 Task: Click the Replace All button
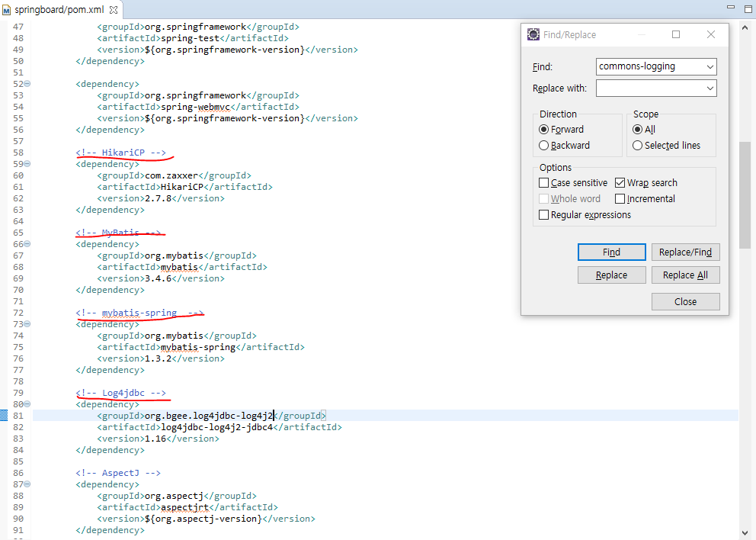tap(685, 275)
